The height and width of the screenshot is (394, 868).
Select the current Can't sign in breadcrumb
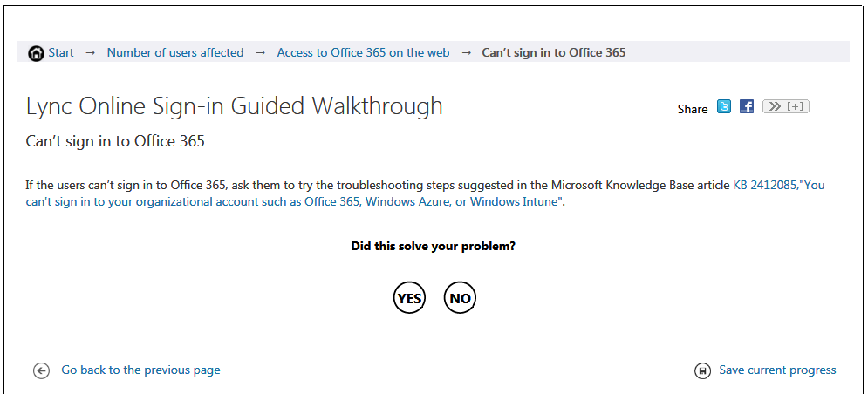[554, 52]
